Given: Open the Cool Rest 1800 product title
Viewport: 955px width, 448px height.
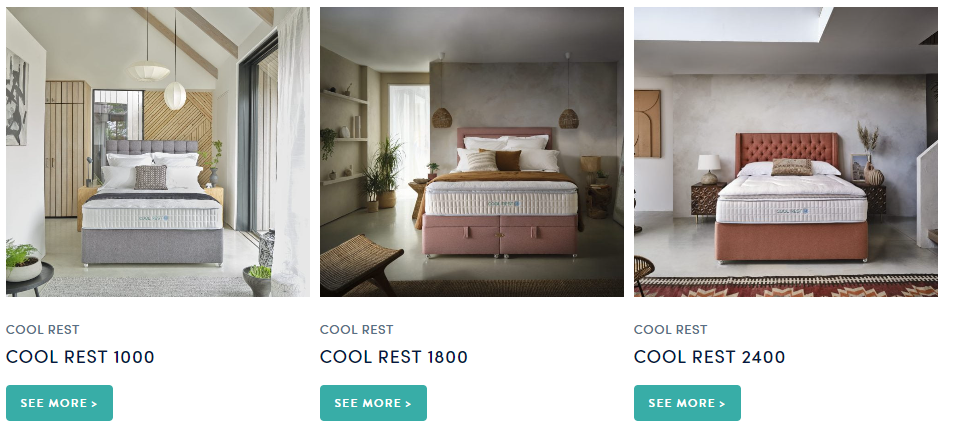Looking at the screenshot, I should click(393, 357).
